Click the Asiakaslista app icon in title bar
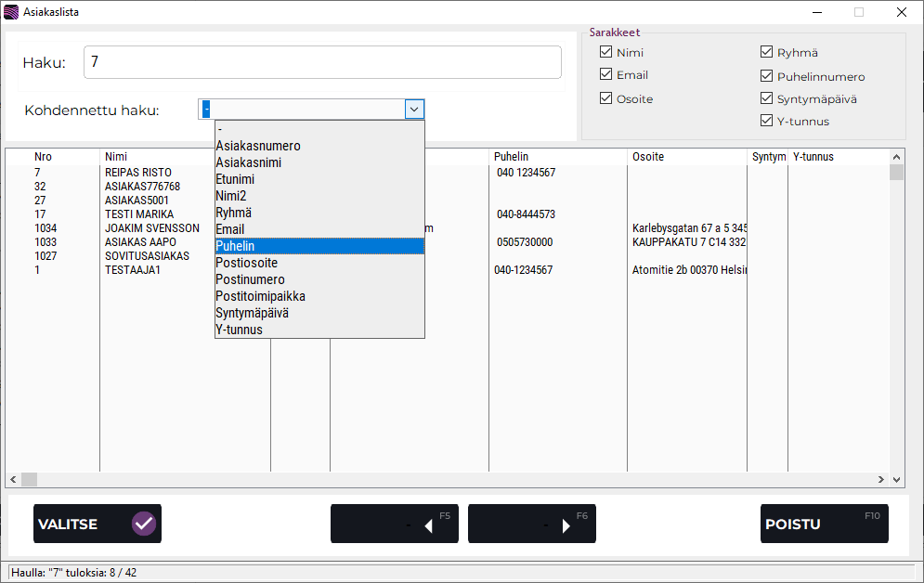Viewport: 924px width, 583px height. point(11,12)
